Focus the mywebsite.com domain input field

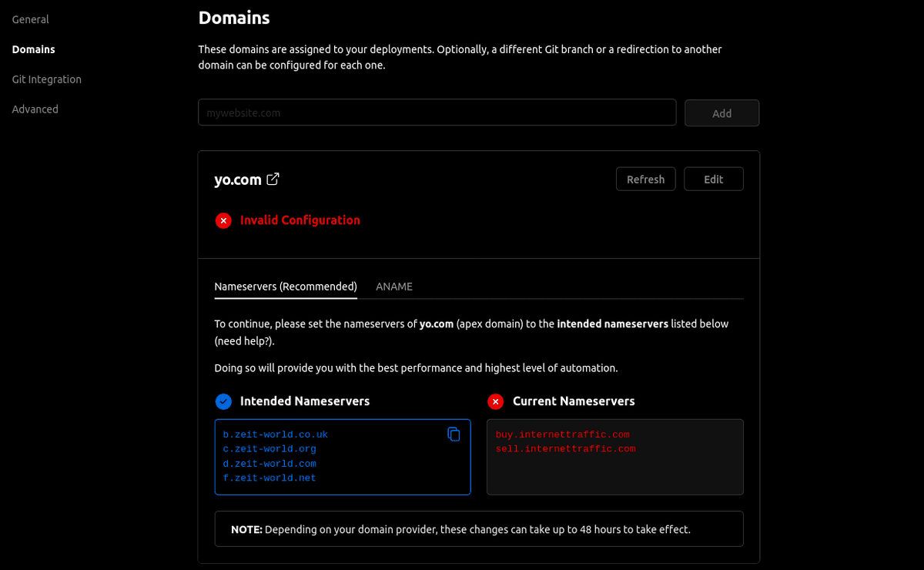coord(437,112)
